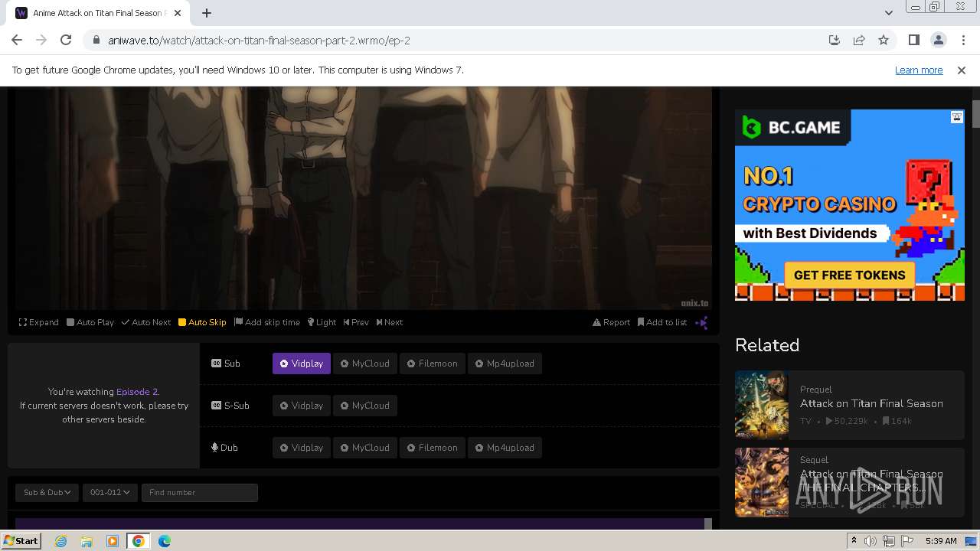
Task: Click the Find number input field
Action: (199, 492)
